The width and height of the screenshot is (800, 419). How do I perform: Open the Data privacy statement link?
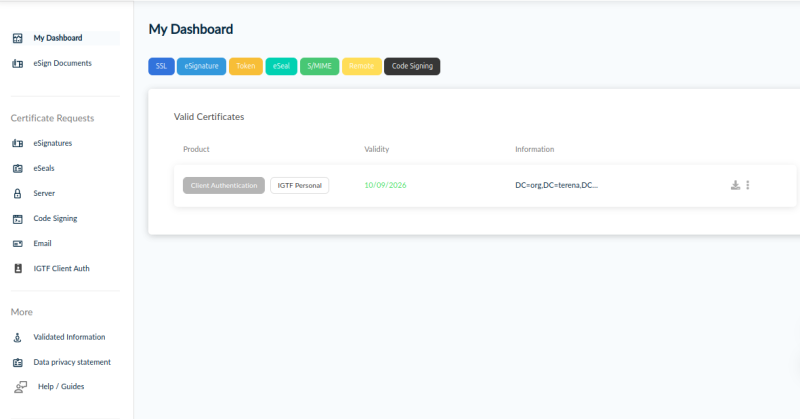click(x=71, y=362)
